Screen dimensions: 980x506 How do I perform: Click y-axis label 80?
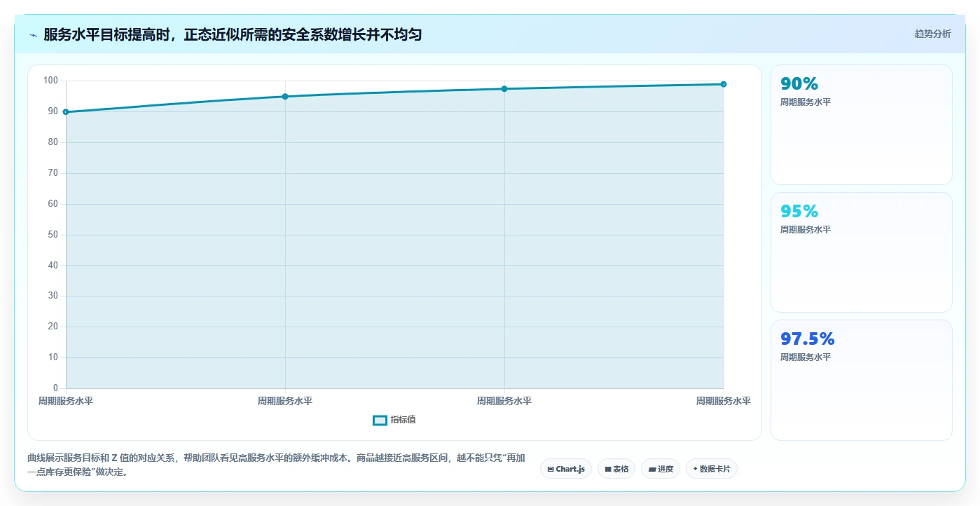click(53, 142)
